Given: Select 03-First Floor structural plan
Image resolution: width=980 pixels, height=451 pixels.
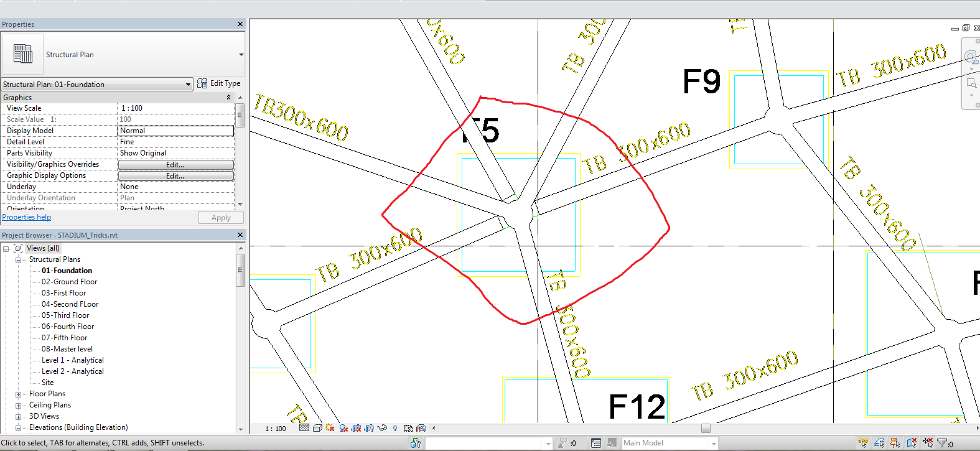Looking at the screenshot, I should 63,293.
